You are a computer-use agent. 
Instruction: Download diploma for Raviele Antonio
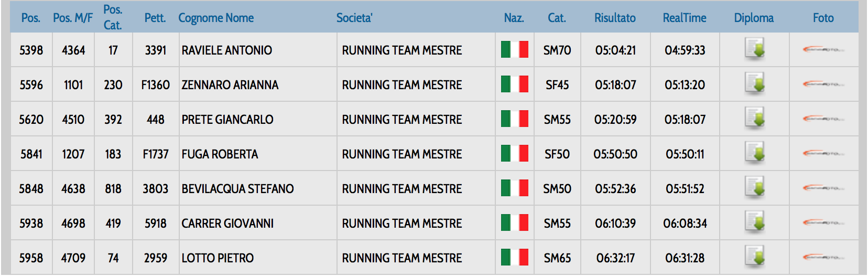click(x=754, y=49)
